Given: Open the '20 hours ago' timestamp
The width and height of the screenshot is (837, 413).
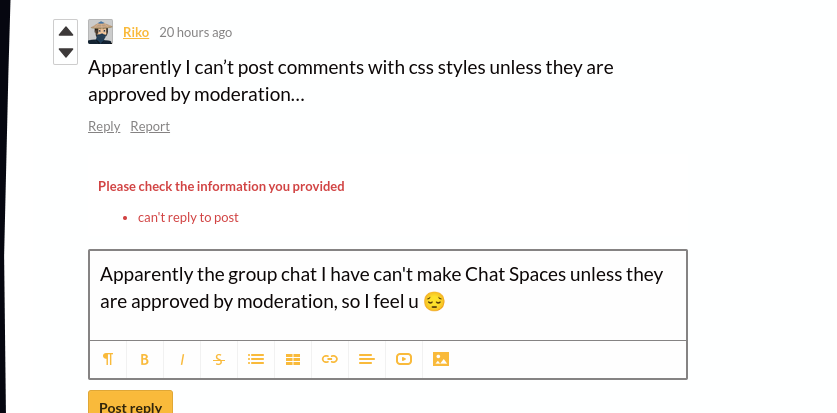Looking at the screenshot, I should click(196, 32).
